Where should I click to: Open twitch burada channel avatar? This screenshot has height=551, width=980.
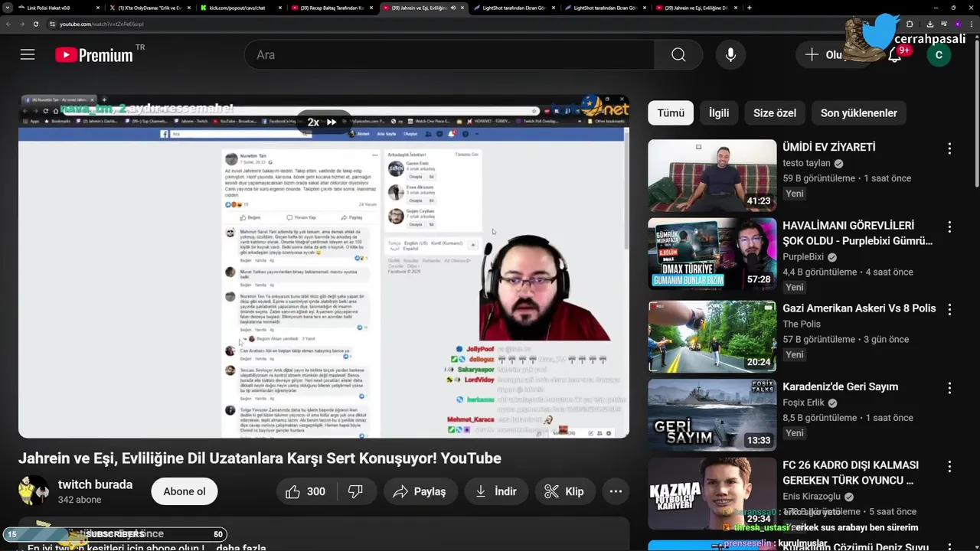34,491
